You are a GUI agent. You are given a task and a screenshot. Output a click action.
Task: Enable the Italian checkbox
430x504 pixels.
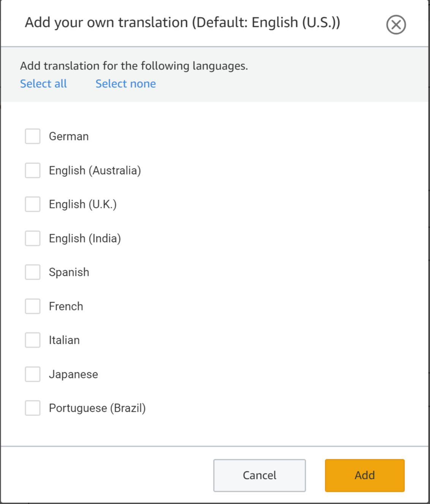point(33,340)
